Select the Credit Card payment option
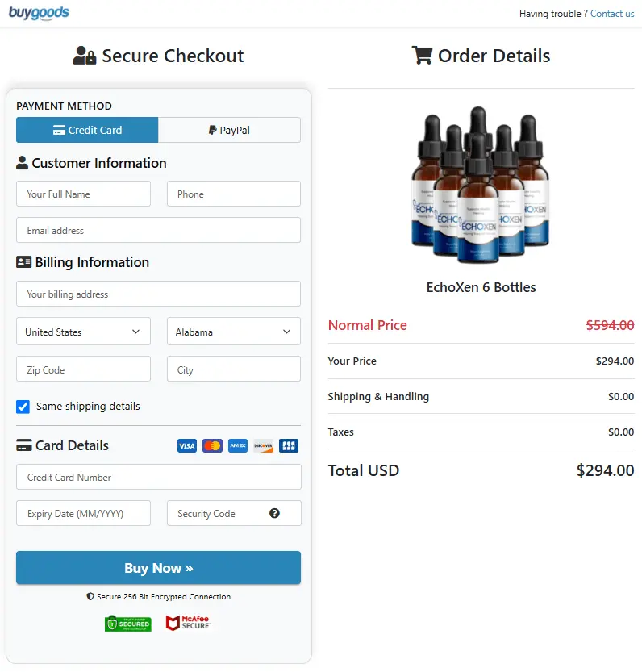This screenshot has width=642, height=672. [x=87, y=130]
